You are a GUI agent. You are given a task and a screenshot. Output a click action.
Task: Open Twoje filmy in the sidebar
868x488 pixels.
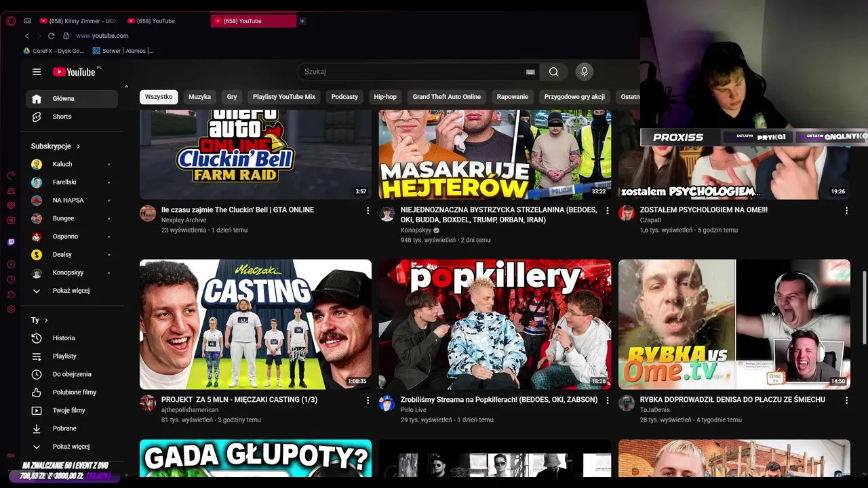(72, 411)
